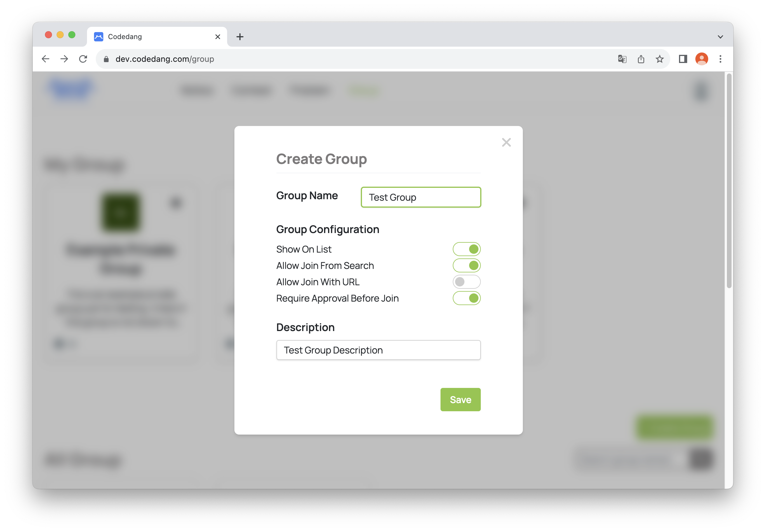This screenshot has width=766, height=532.
Task: Click the Save button to create group
Action: click(x=460, y=399)
